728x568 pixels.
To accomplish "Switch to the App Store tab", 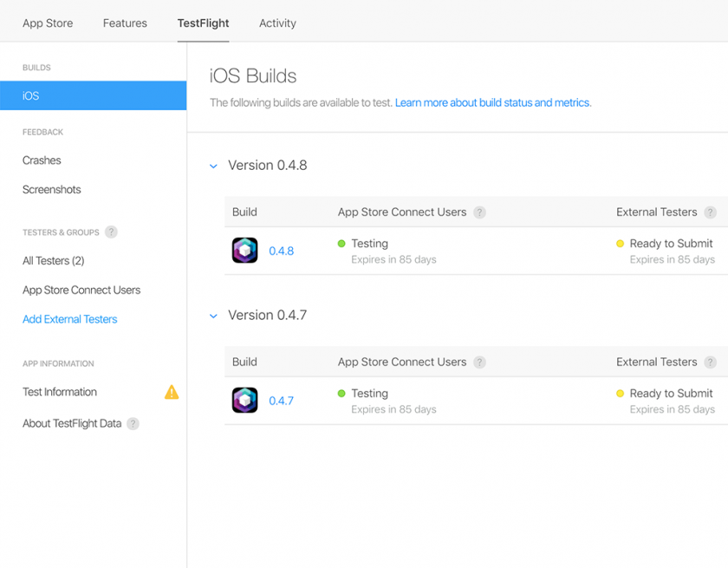I will pyautogui.click(x=48, y=23).
